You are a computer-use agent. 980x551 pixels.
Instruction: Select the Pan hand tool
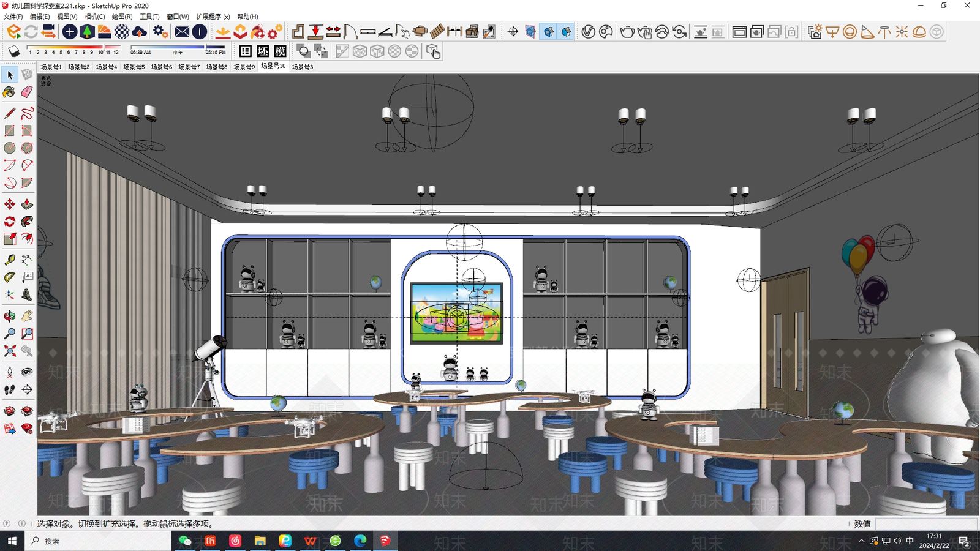27,316
